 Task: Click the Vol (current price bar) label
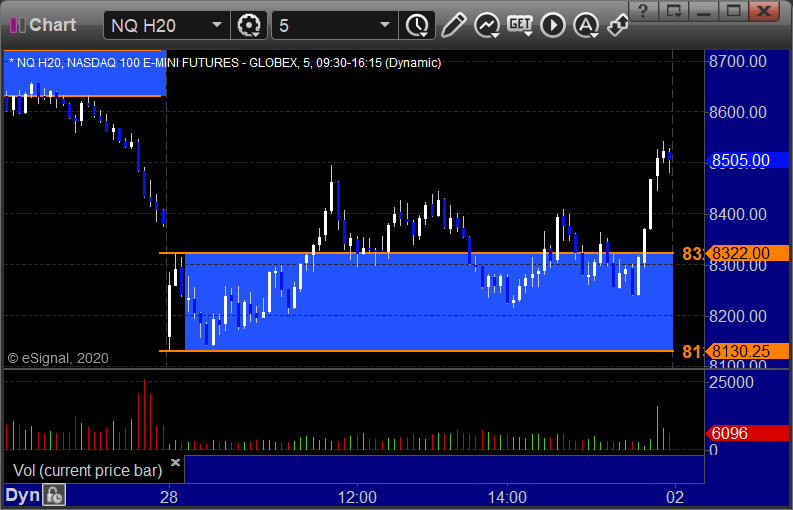87,471
